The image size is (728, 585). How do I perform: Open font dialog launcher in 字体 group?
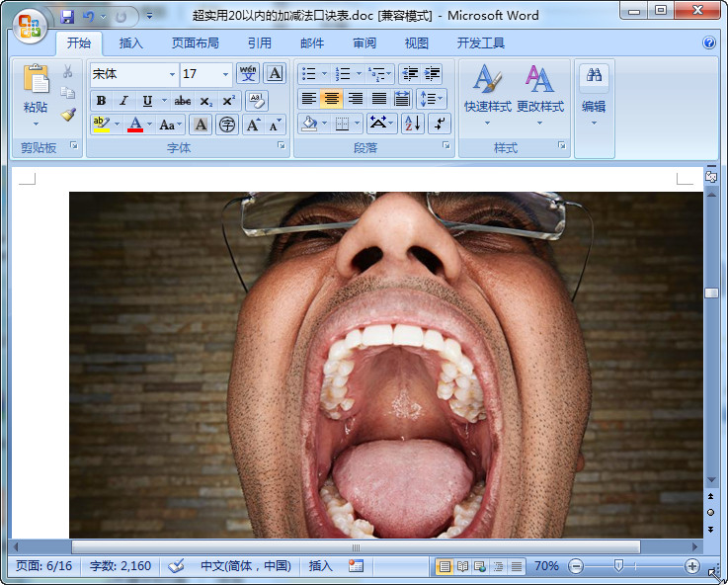[282, 145]
